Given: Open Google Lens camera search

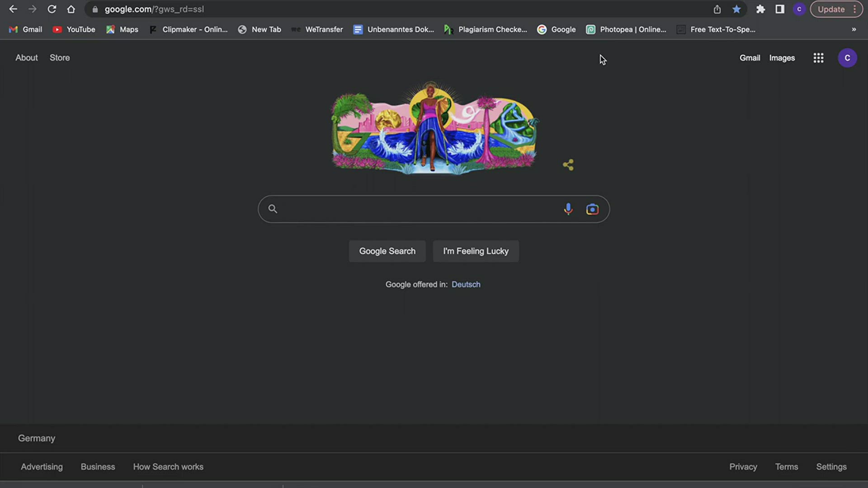Looking at the screenshot, I should coord(592,209).
